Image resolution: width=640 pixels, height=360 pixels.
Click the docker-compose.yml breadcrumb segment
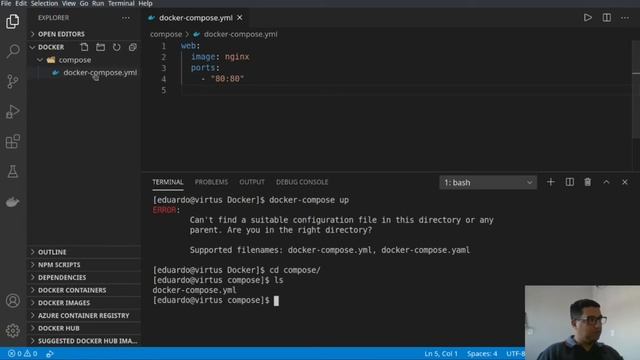[240, 34]
